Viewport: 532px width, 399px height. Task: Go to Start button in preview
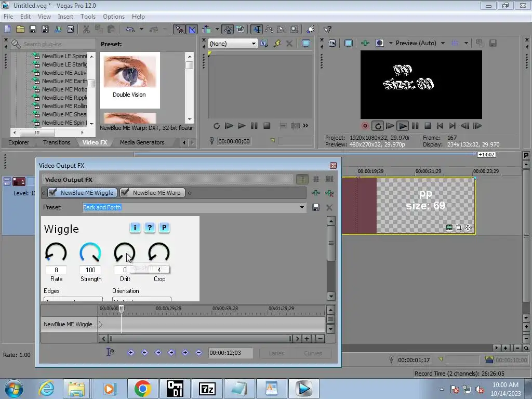point(440,126)
